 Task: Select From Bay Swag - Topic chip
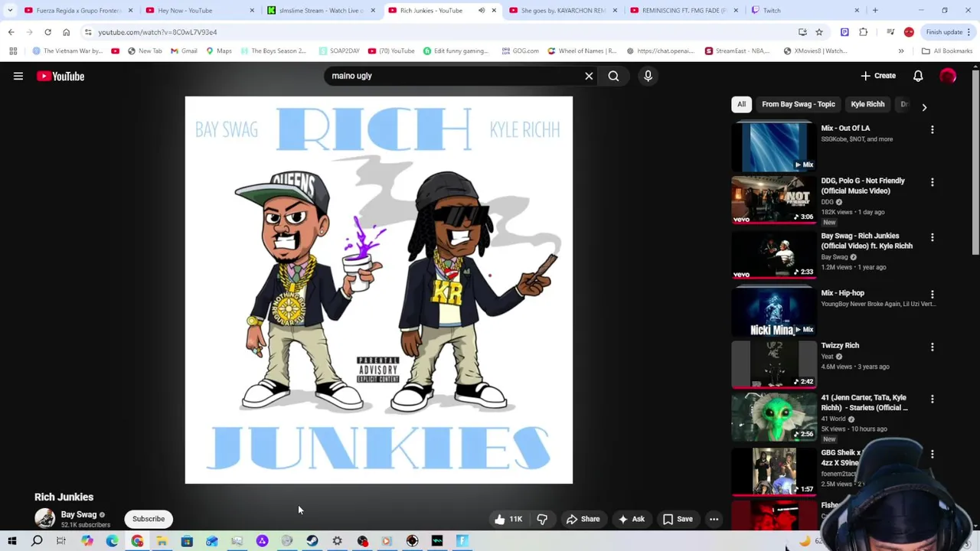(x=798, y=104)
